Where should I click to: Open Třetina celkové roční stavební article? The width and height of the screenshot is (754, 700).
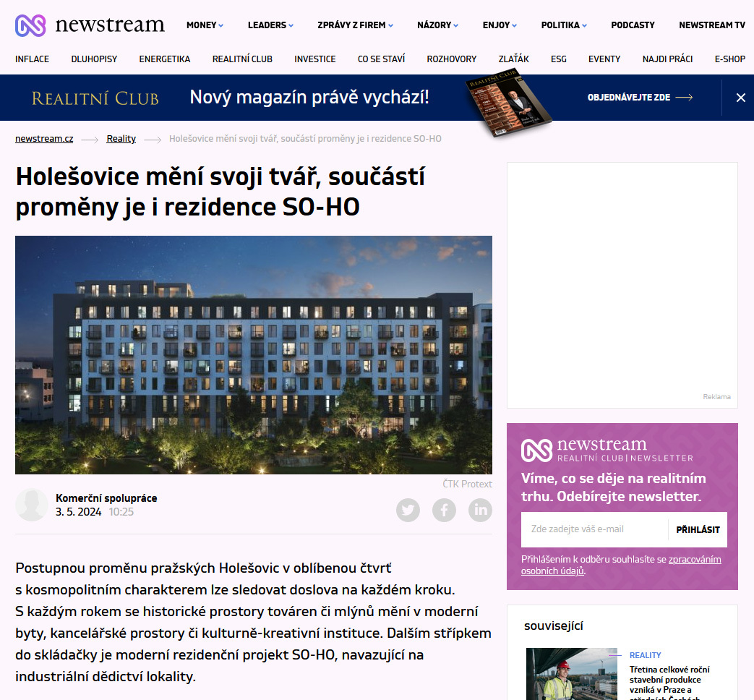click(669, 682)
